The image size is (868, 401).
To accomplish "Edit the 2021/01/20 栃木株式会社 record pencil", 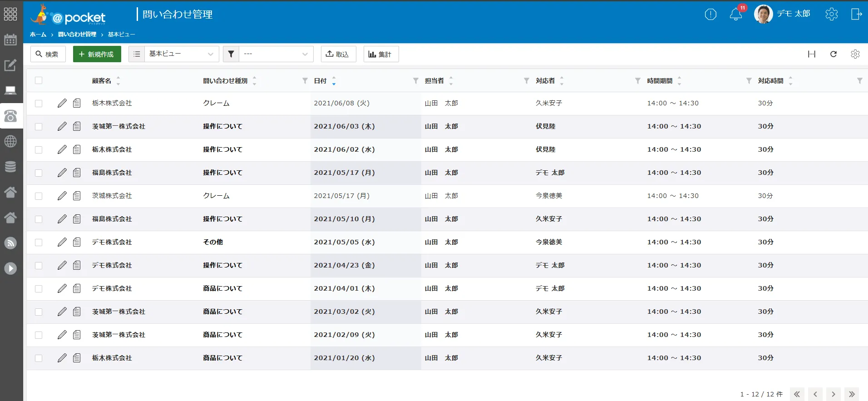I will 62,358.
